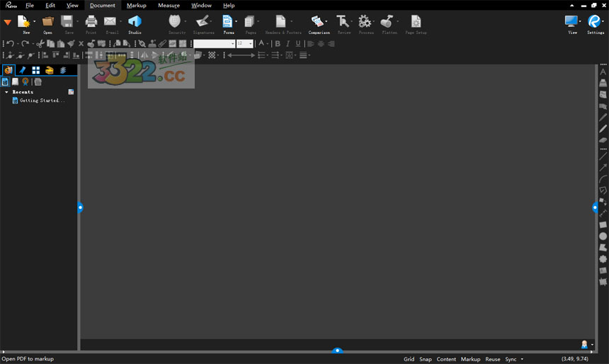Toggle Grid in the status bar

[x=409, y=359]
